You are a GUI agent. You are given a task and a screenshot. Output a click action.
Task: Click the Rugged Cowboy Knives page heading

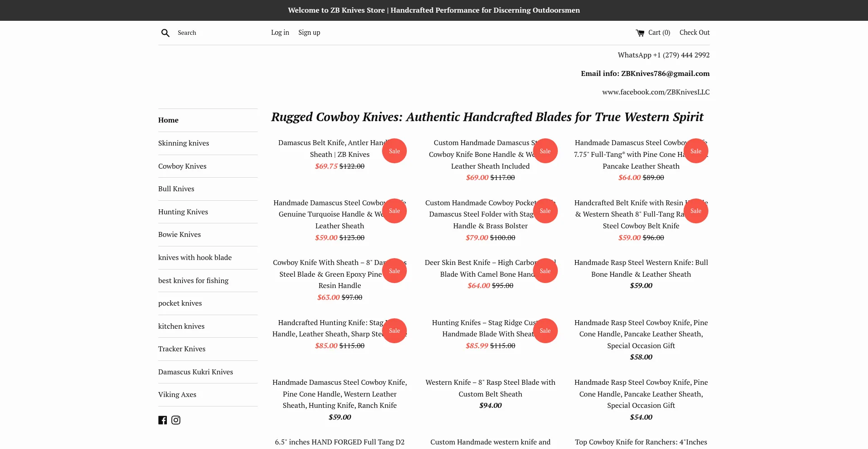487,117
